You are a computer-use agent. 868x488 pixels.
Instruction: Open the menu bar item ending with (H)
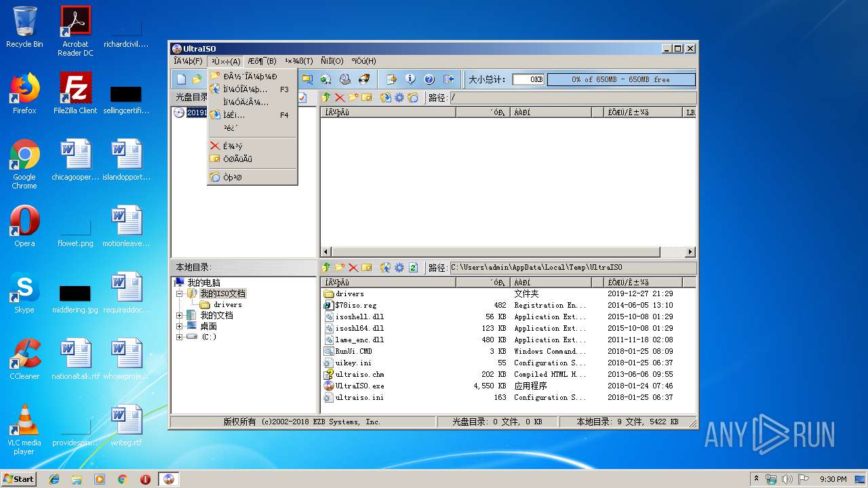[x=363, y=61]
